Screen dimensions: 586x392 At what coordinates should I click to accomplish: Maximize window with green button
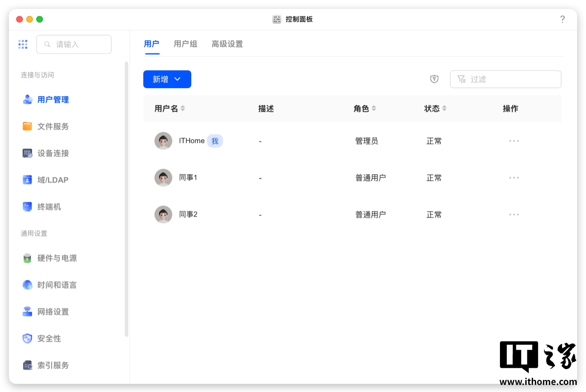pyautogui.click(x=40, y=19)
